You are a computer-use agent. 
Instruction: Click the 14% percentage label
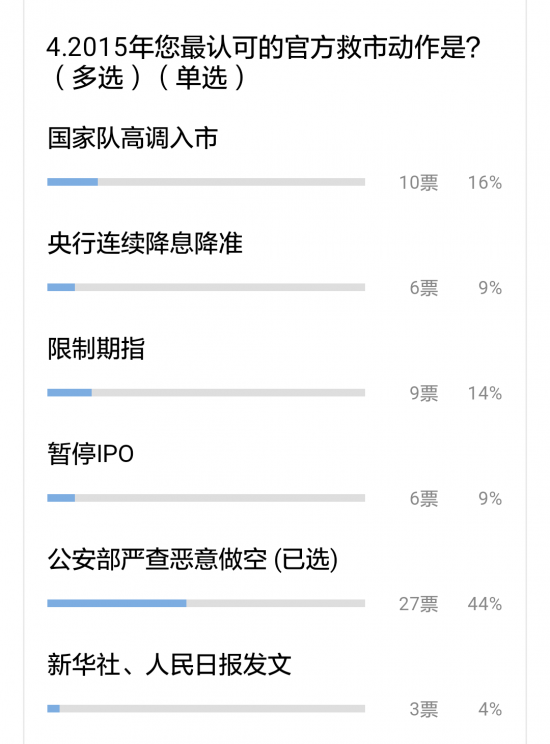pyautogui.click(x=485, y=393)
